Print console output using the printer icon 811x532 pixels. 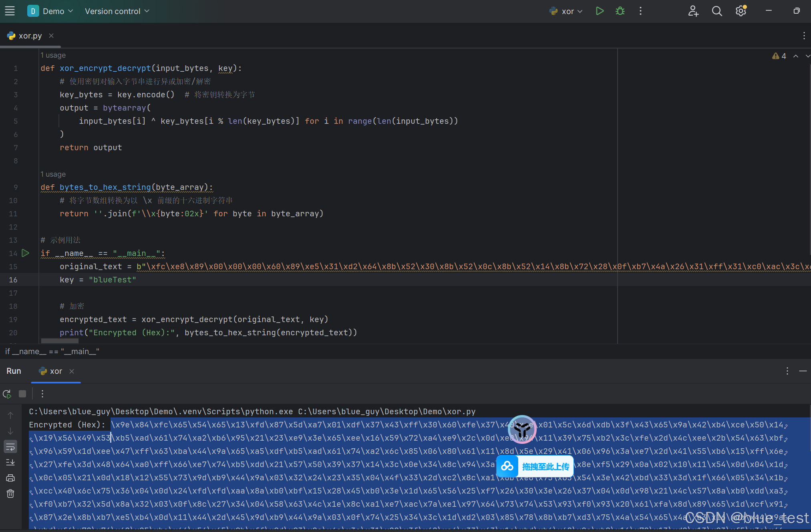[x=10, y=478]
